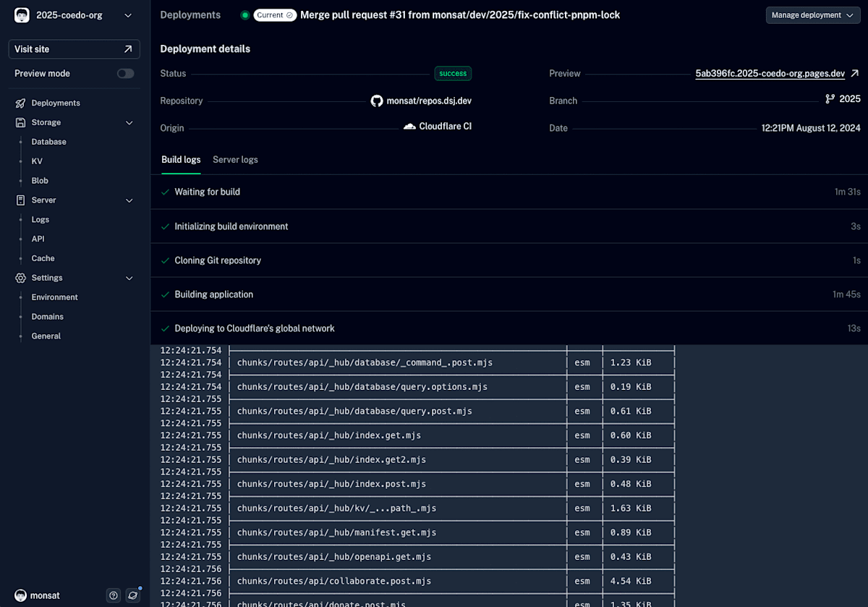The width and height of the screenshot is (868, 607).
Task: Click the checkmark icon next to Waiting for build
Action: [166, 192]
